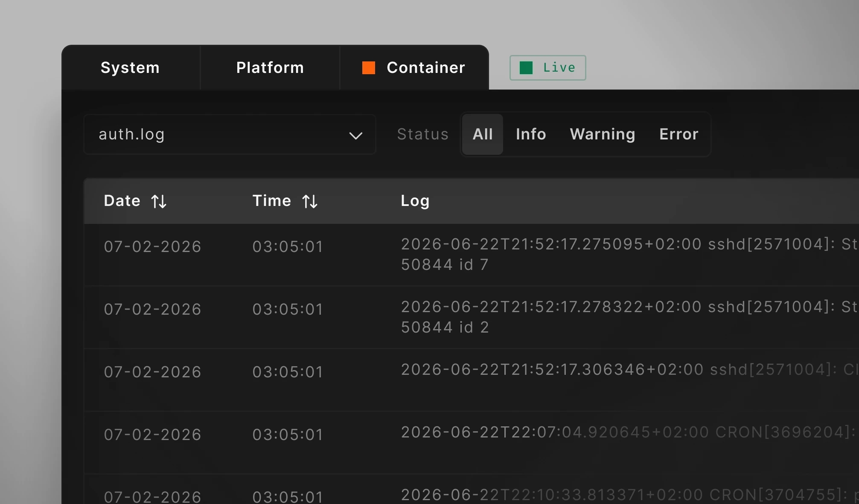Filter logs by Warning status

[x=603, y=134]
